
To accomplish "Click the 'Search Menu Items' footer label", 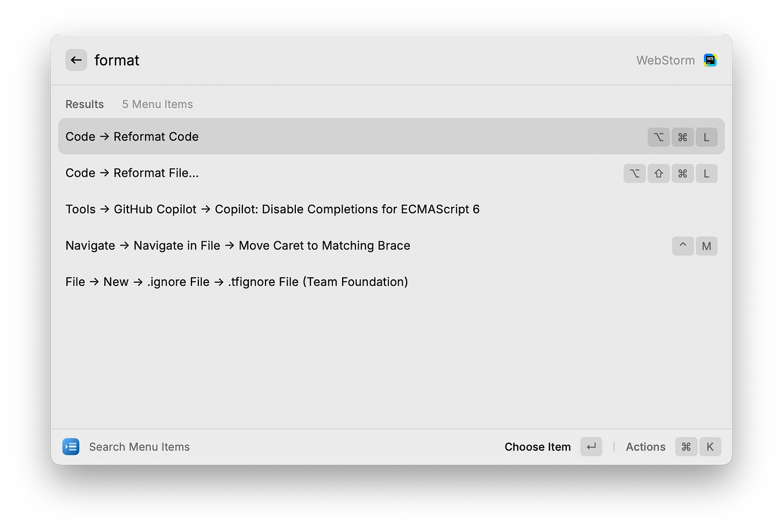I will [139, 447].
